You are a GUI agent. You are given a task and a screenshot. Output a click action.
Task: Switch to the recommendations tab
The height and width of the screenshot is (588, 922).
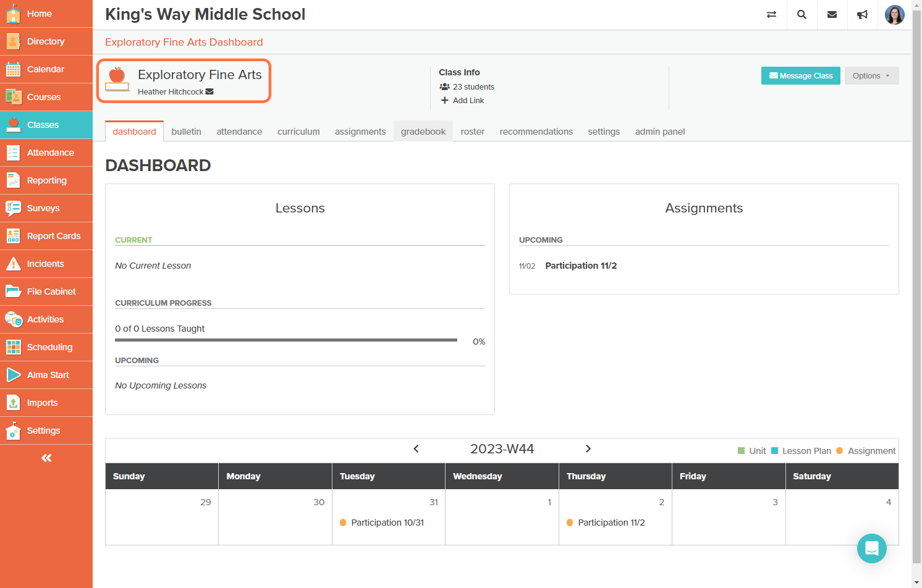pyautogui.click(x=536, y=132)
